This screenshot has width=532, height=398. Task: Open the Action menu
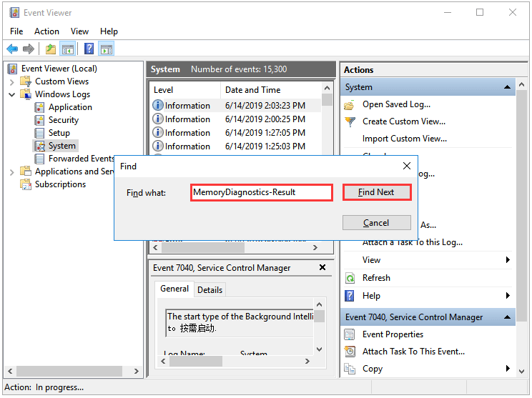(x=46, y=31)
